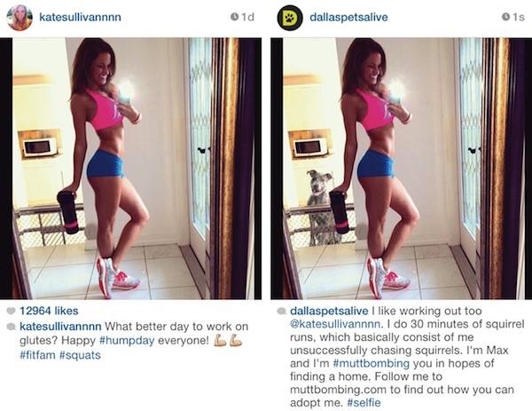Open dallaspetsalive username in right header
532x411 pixels.
point(348,17)
